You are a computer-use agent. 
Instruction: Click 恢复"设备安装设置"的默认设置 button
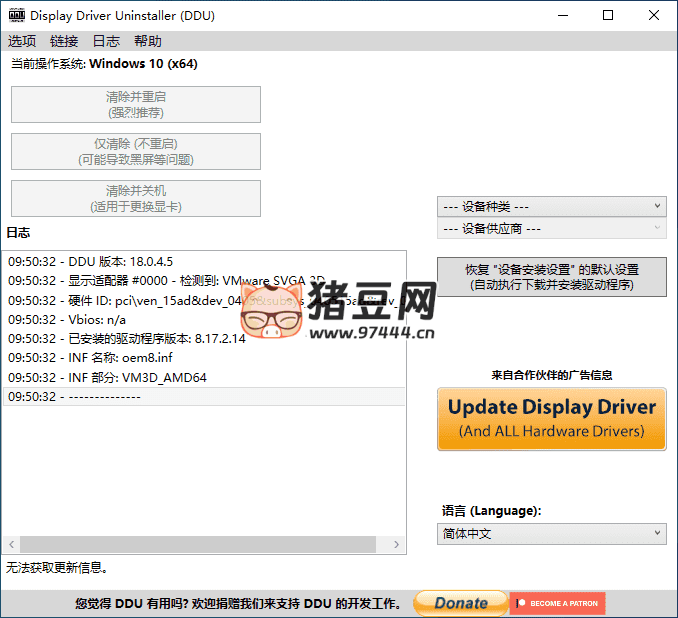tap(551, 277)
